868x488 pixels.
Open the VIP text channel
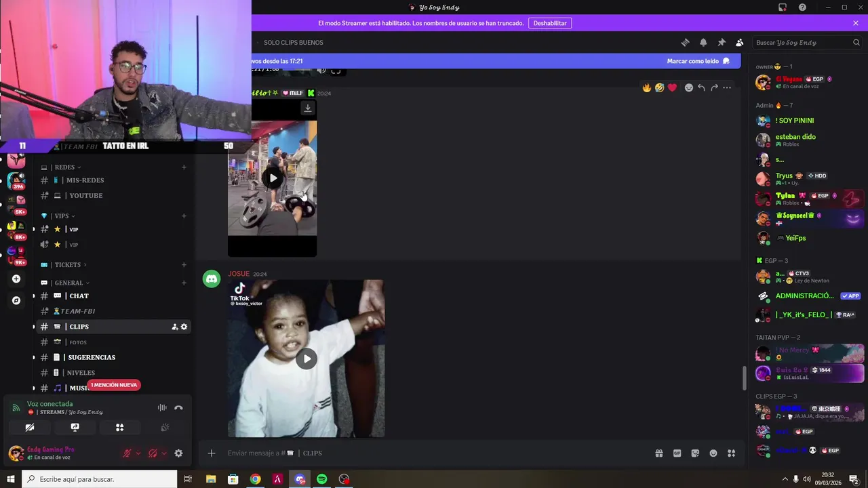pos(114,229)
